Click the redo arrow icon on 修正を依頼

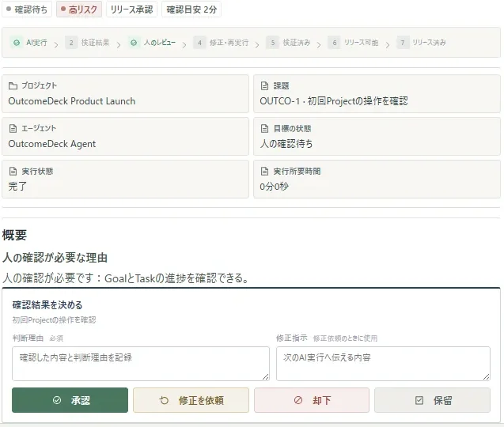(x=164, y=400)
